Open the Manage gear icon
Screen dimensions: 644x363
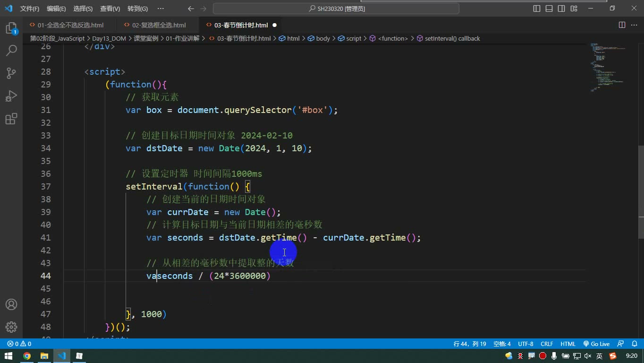11,327
